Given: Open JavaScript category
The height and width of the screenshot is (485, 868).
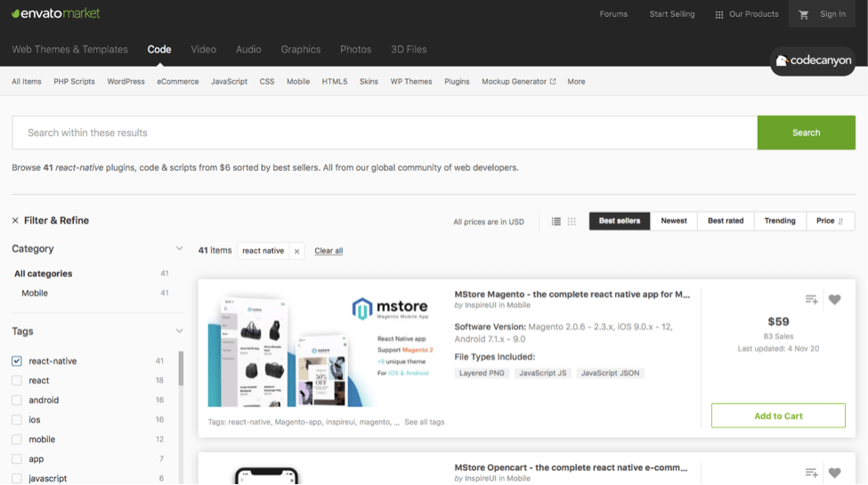Looking at the screenshot, I should coord(229,81).
